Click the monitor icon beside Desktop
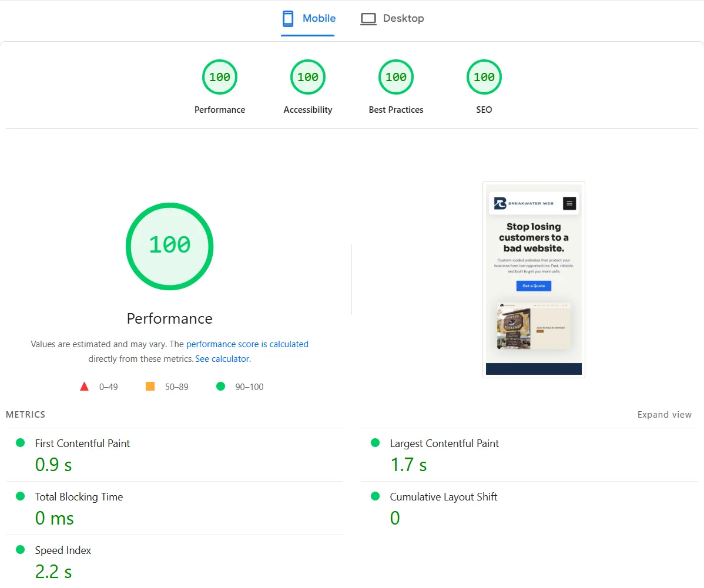 click(368, 18)
